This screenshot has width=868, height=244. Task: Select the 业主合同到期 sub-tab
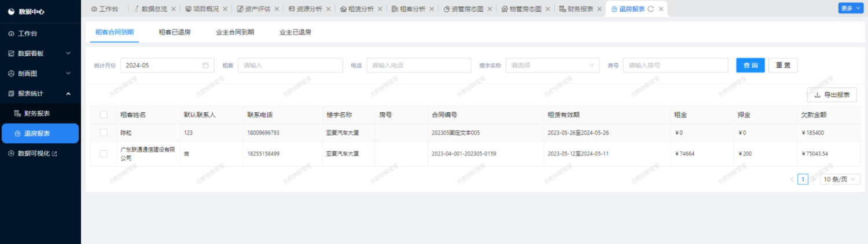pyautogui.click(x=235, y=32)
